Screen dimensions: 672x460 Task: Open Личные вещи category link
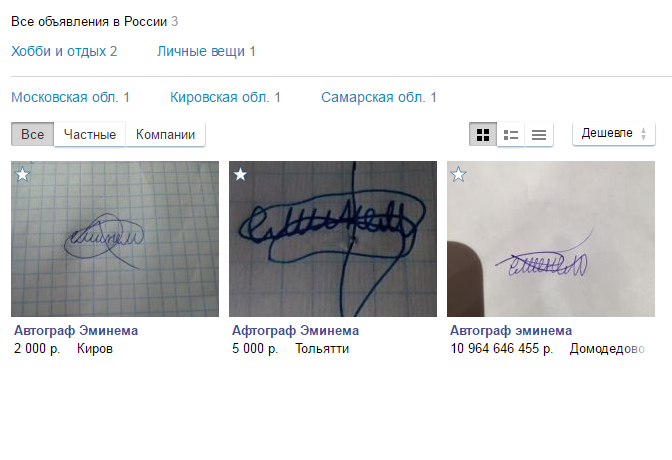(206, 51)
